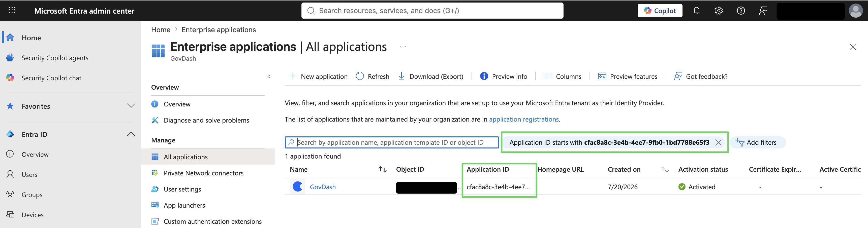The image size is (868, 228).
Task: Open the more options ellipsis beside the title
Action: tap(403, 47)
